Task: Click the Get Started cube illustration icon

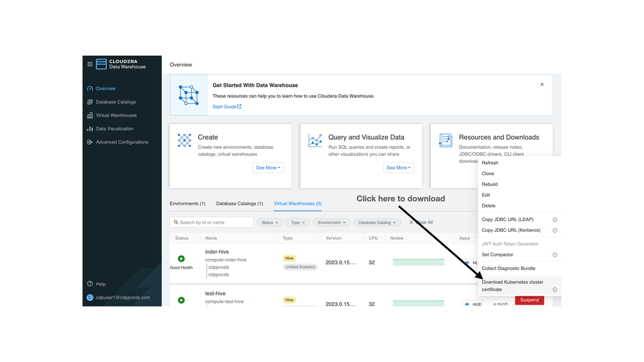Action: [x=188, y=95]
